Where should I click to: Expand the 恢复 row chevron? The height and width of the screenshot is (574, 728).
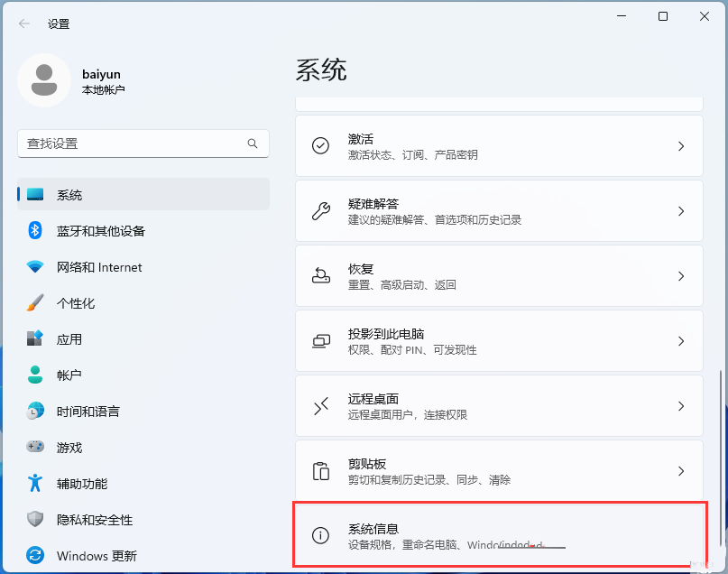pyautogui.click(x=683, y=275)
